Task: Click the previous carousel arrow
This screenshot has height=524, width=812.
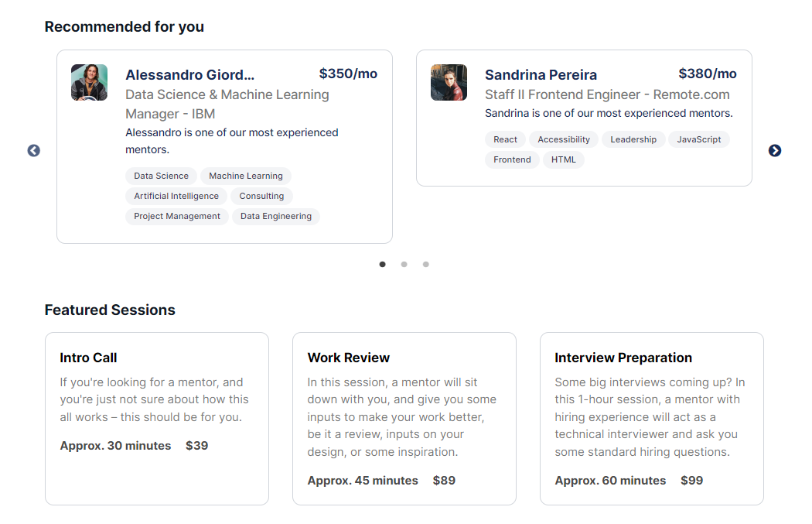Action: [x=34, y=150]
